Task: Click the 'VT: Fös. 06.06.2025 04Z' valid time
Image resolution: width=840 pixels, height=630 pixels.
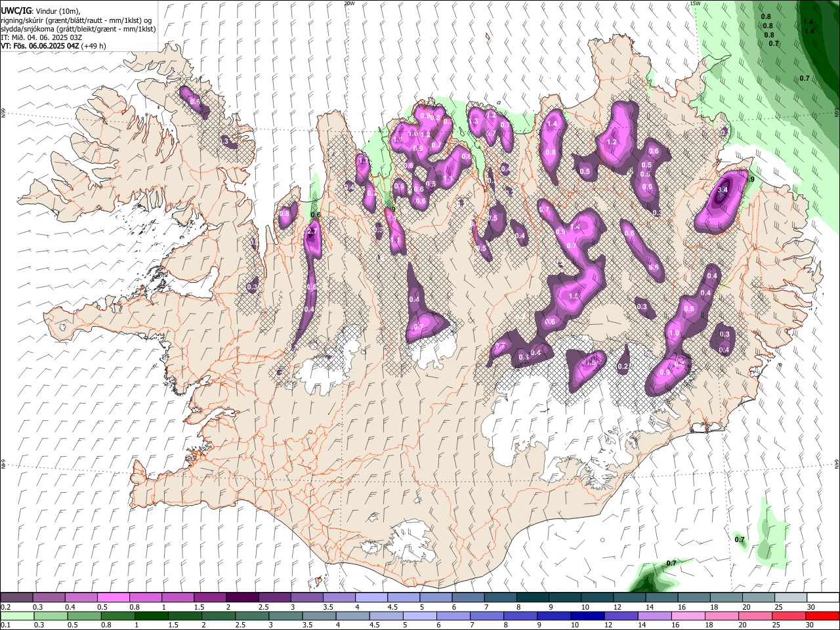Action: click(x=40, y=46)
